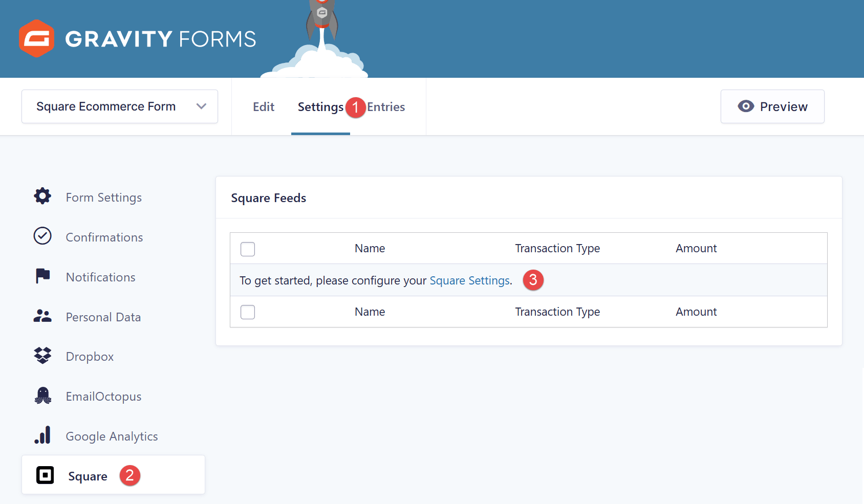Click the GRAVITY FORMS wordmark text
The width and height of the screenshot is (864, 504).
coord(161,39)
